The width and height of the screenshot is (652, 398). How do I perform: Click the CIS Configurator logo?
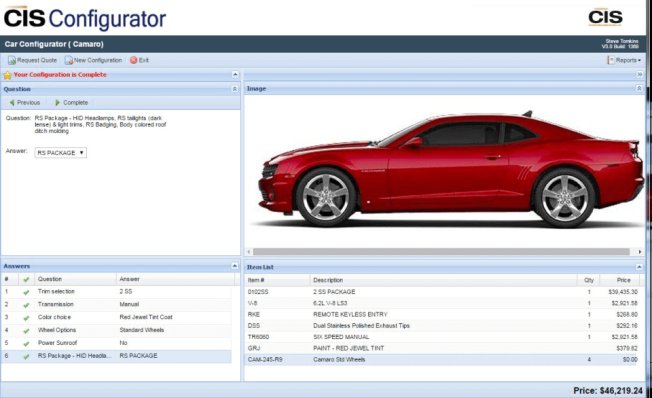85,18
